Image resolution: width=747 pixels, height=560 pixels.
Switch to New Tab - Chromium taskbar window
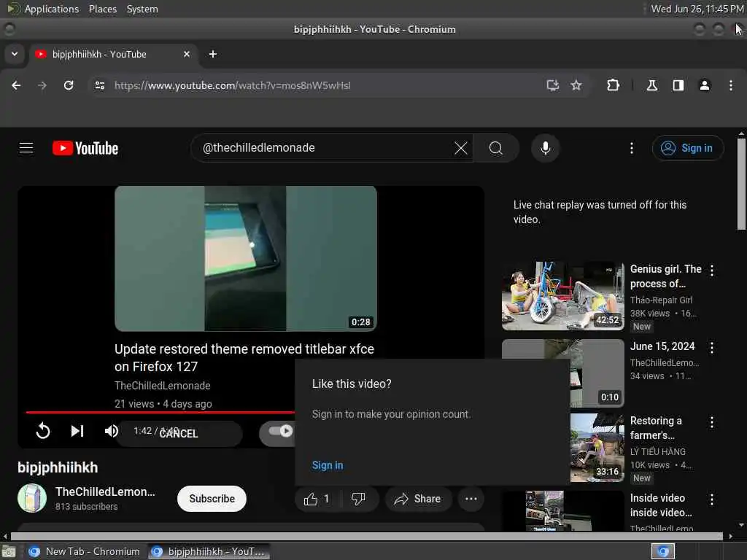point(85,551)
